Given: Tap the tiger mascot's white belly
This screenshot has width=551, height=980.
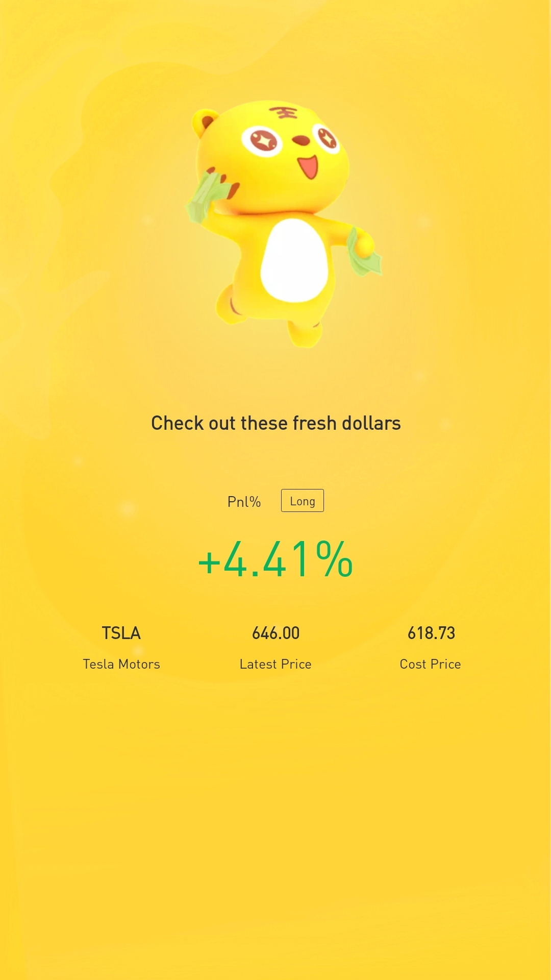Looking at the screenshot, I should point(294,260).
